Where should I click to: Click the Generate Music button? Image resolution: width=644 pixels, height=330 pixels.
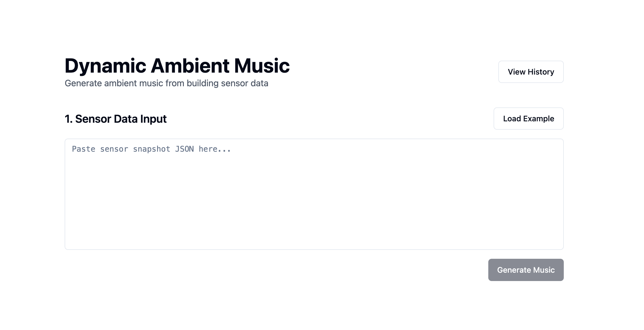click(x=526, y=270)
